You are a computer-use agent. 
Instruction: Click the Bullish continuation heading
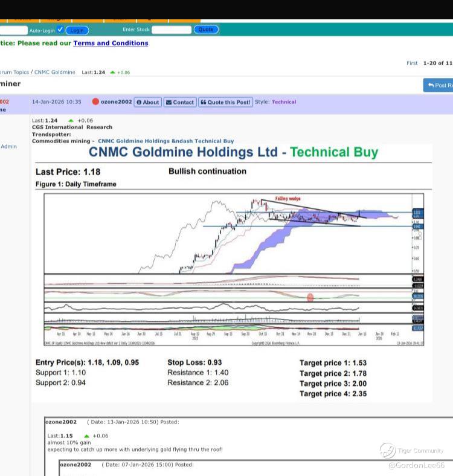point(207,171)
